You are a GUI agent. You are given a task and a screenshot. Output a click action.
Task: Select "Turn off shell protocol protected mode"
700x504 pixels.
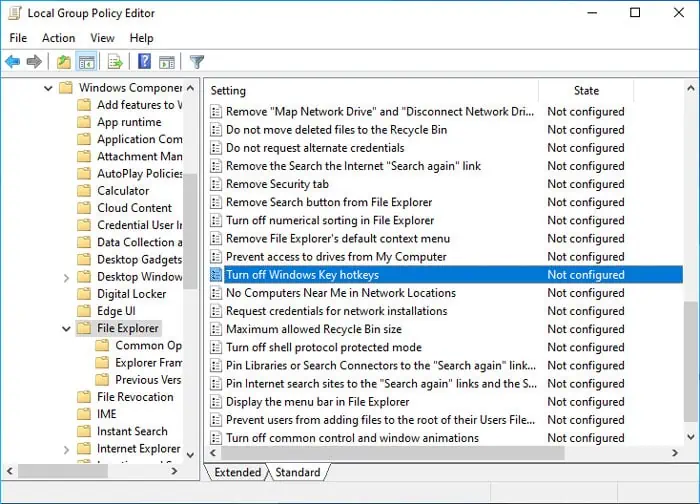324,347
